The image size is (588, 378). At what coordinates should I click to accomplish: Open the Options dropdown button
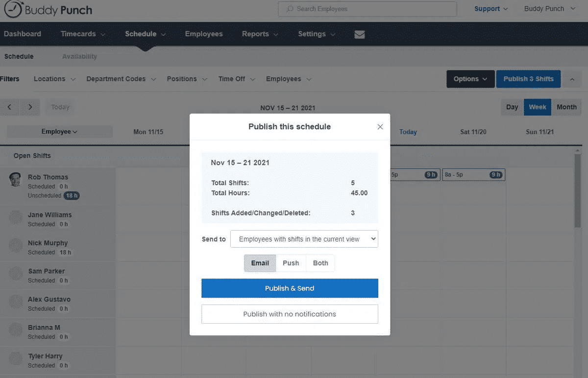[470, 79]
